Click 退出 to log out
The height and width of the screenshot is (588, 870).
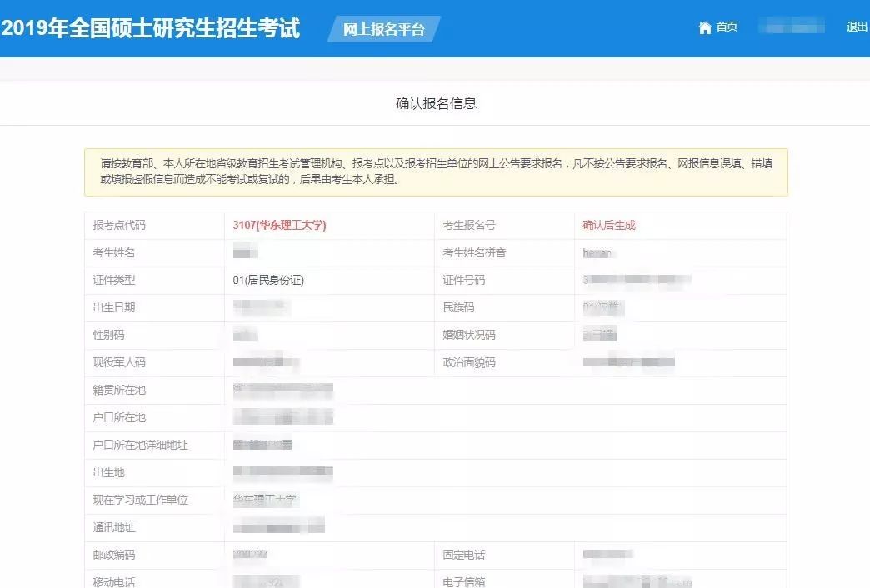tap(857, 27)
